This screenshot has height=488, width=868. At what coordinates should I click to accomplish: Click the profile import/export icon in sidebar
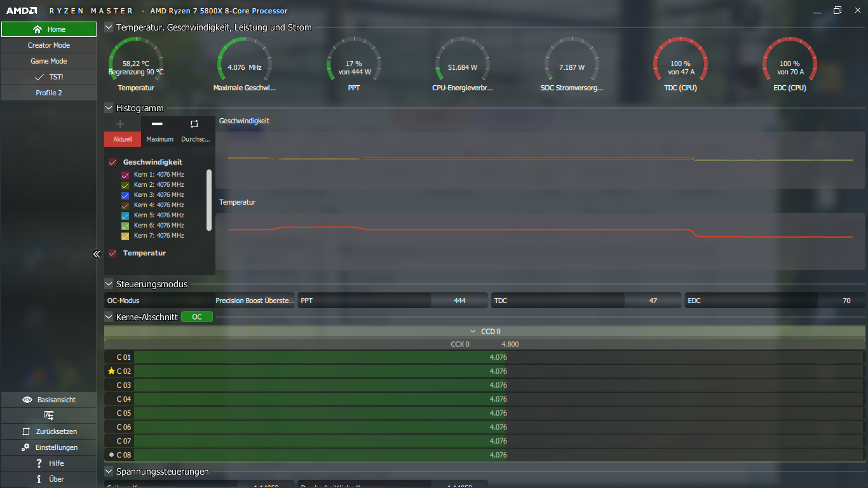[49, 416]
